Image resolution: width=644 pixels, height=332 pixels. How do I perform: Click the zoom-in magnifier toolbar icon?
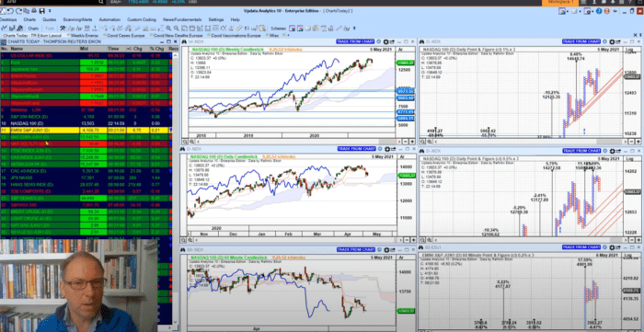point(168,29)
